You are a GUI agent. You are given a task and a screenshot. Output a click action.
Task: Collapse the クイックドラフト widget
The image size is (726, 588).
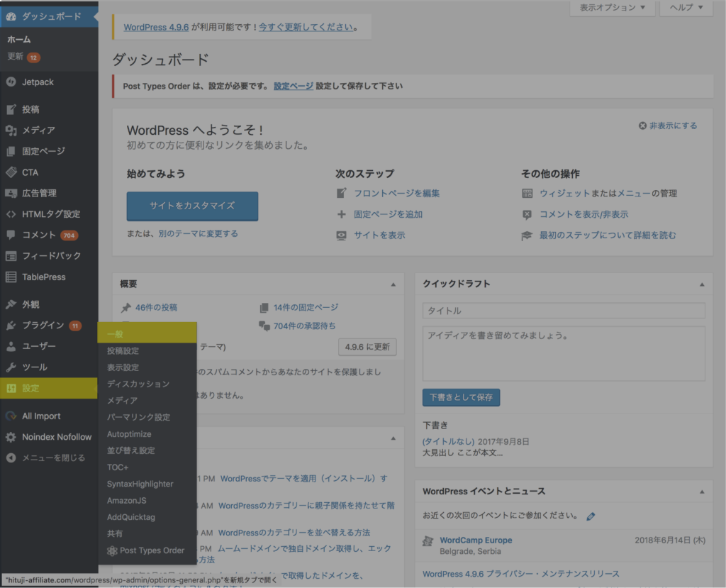click(702, 284)
